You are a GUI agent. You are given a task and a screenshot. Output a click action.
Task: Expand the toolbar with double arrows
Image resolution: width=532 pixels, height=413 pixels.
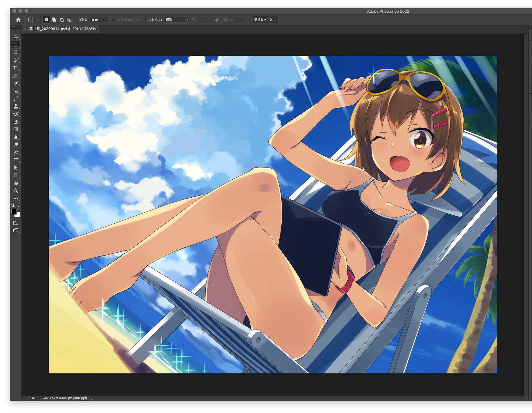click(x=13, y=27)
